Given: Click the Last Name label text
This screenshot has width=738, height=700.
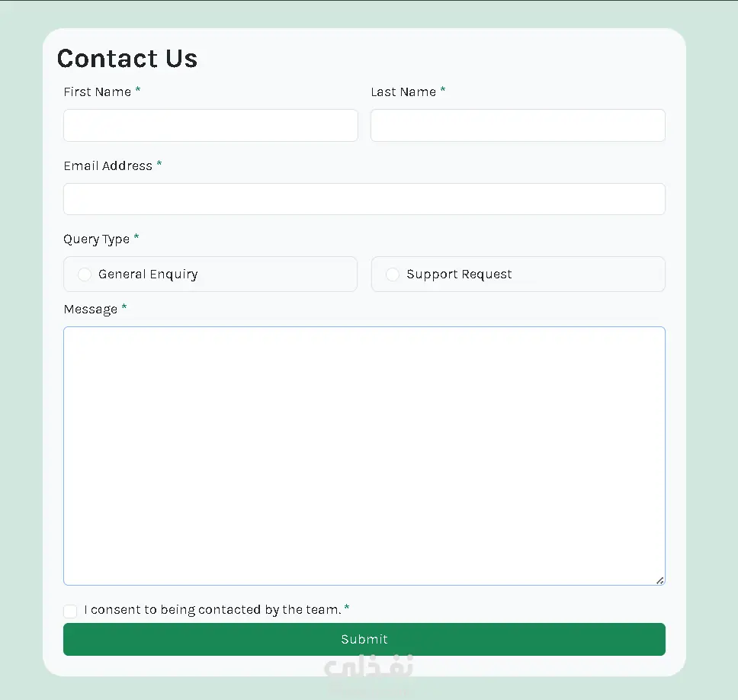Looking at the screenshot, I should point(403,92).
